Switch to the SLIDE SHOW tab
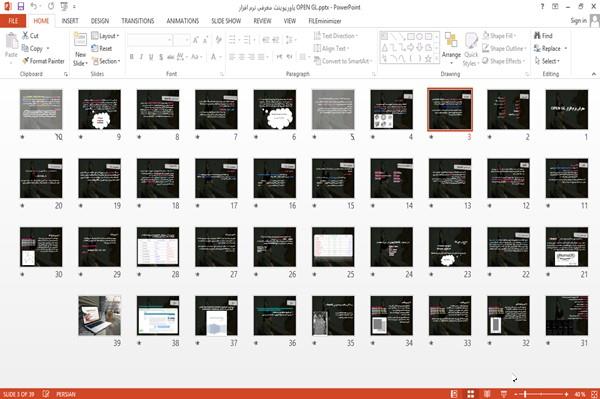This screenshot has height=399, width=600. click(226, 21)
